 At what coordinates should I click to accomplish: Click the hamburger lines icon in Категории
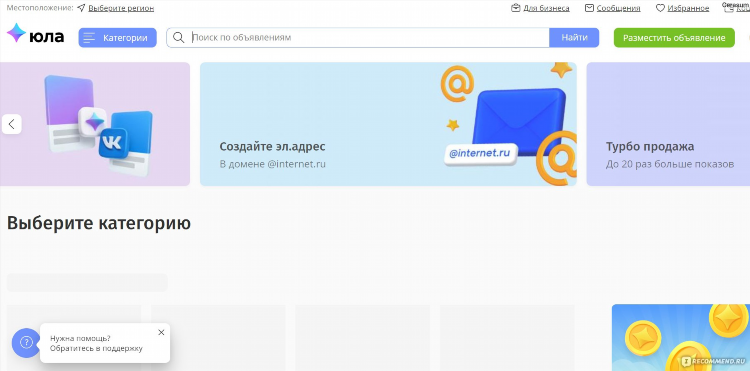89,38
